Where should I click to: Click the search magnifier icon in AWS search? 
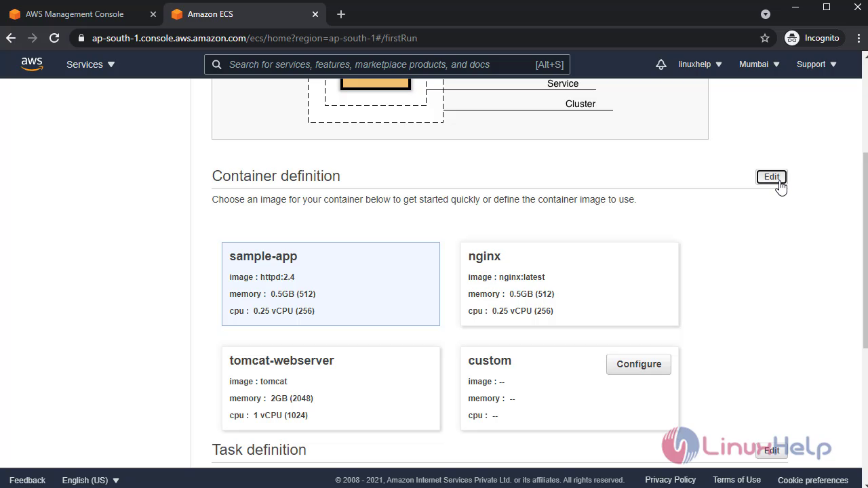click(217, 64)
